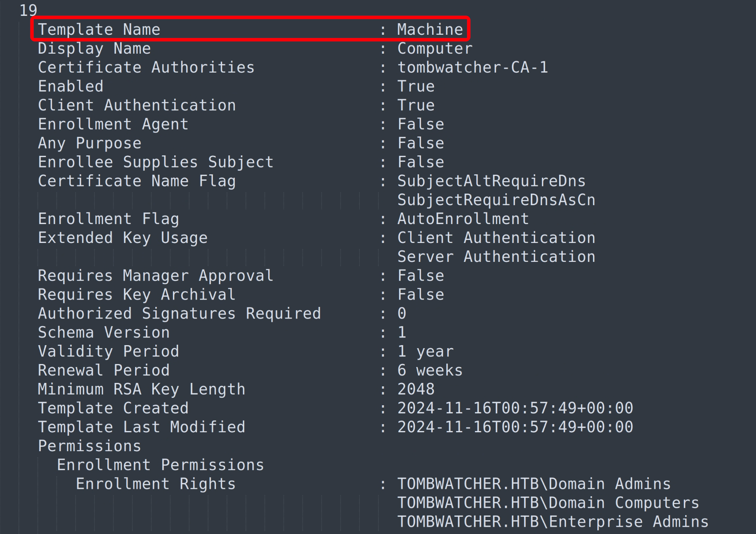Click the 'SubjectAltRequireDns' flag value
The image size is (756, 534).
(491, 181)
